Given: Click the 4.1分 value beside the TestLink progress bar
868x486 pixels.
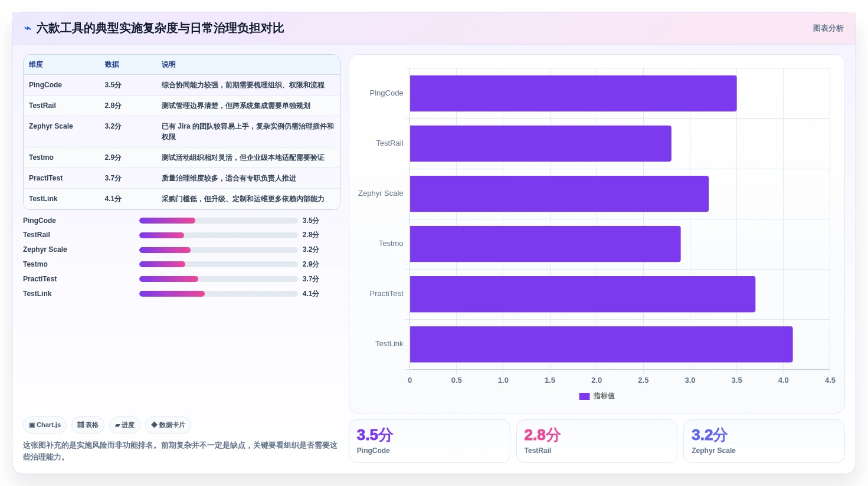Looking at the screenshot, I should point(311,294).
